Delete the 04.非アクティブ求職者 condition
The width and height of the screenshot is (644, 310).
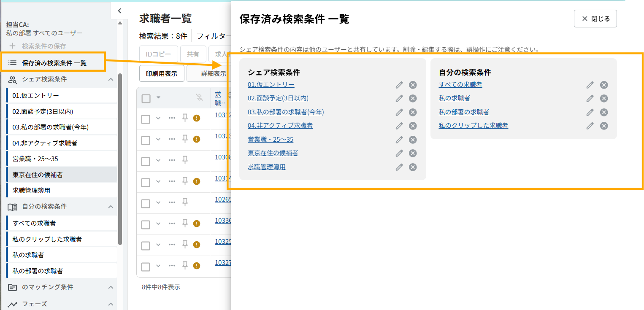click(x=413, y=126)
